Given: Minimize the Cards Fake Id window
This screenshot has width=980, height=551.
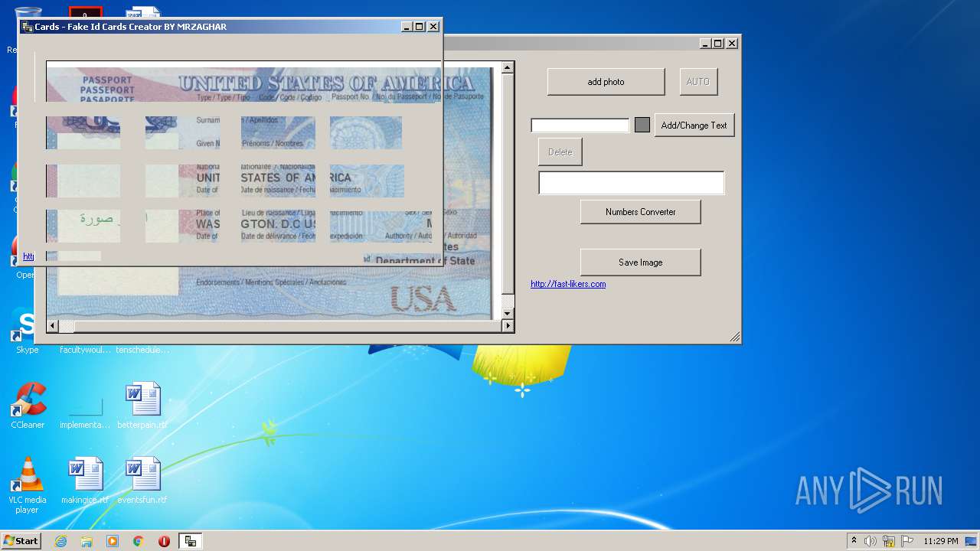Looking at the screenshot, I should click(x=407, y=27).
